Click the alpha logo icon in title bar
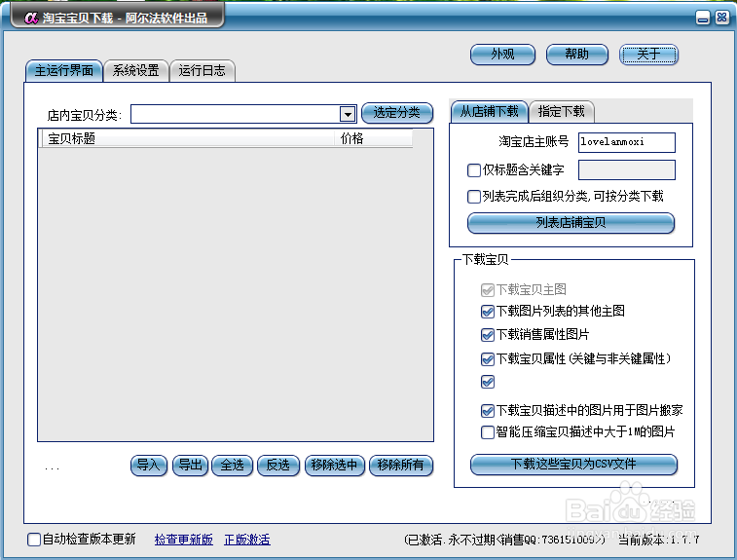This screenshot has width=737, height=560. pyautogui.click(x=30, y=18)
